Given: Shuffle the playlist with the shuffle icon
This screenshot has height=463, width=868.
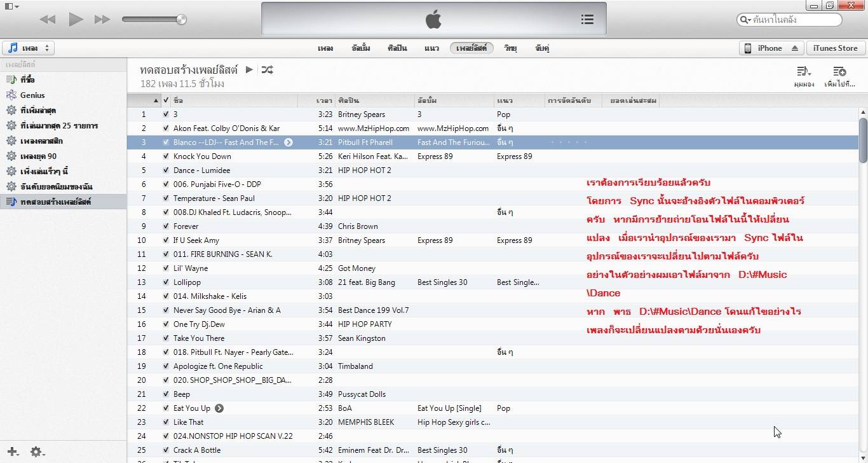Looking at the screenshot, I should pyautogui.click(x=268, y=69).
